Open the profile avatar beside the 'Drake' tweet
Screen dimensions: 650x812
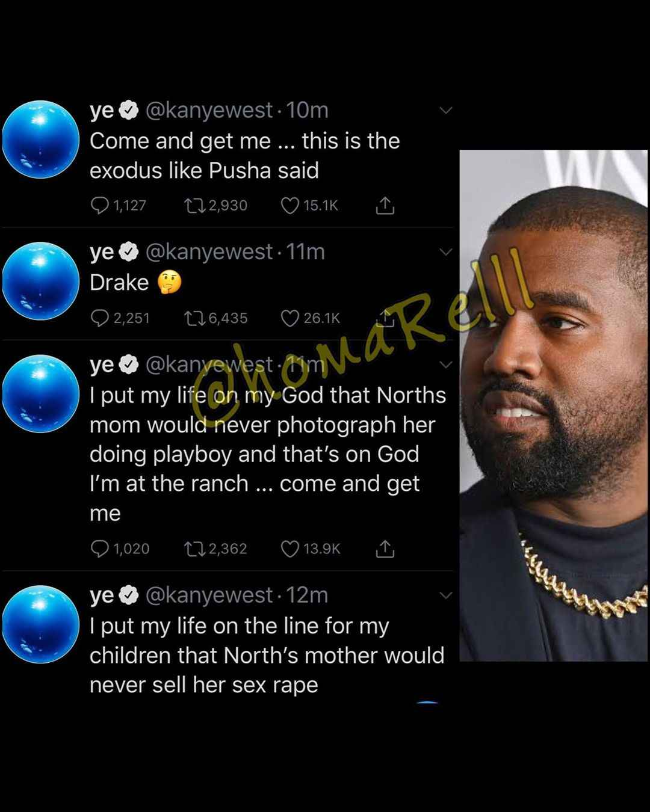[40, 281]
